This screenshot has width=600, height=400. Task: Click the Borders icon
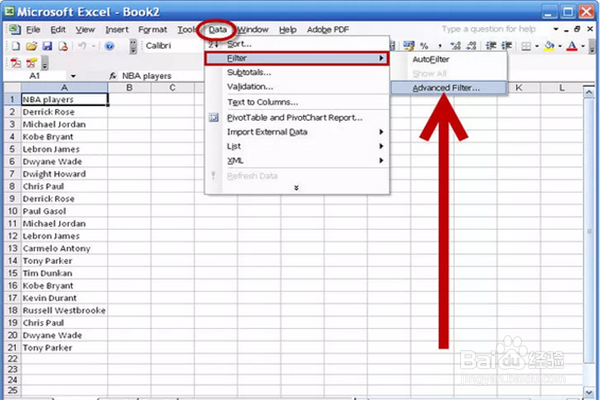pos(526,46)
